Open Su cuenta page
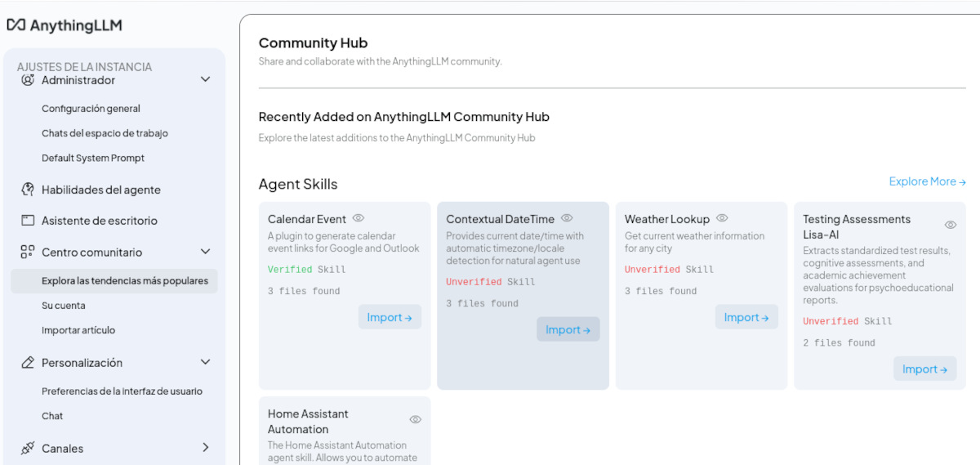The width and height of the screenshot is (980, 465). [64, 306]
